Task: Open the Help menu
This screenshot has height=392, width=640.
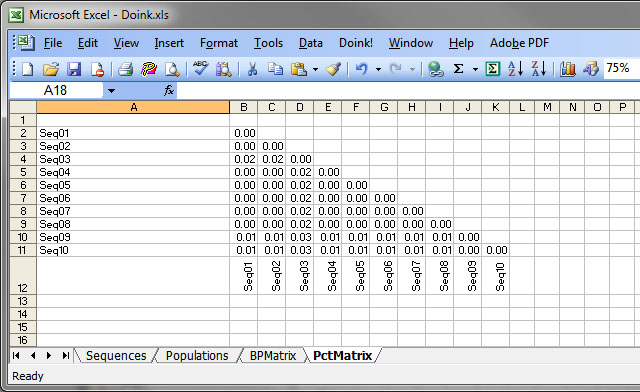Action: 461,43
